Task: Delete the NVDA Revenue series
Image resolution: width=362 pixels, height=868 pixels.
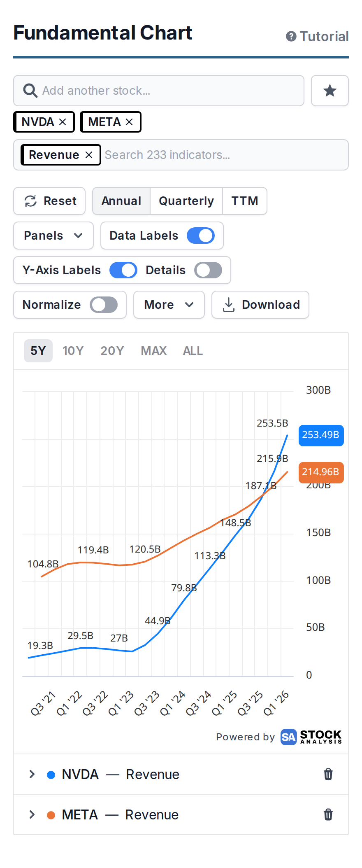Action: (x=328, y=774)
